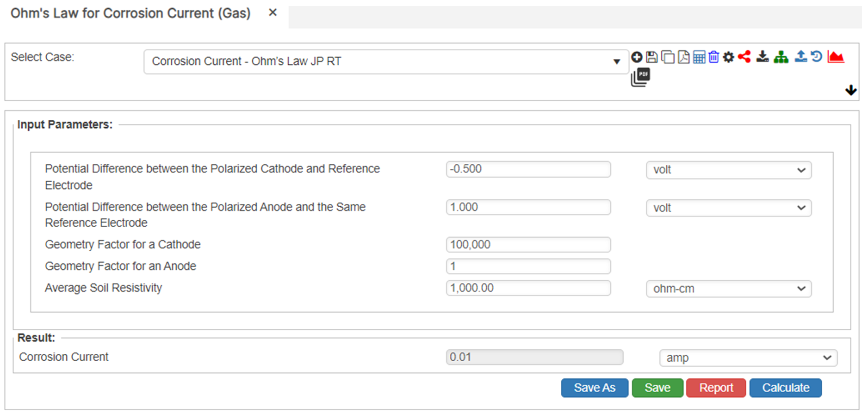Delete the case with the trash icon
868x420 pixels.
coord(713,57)
